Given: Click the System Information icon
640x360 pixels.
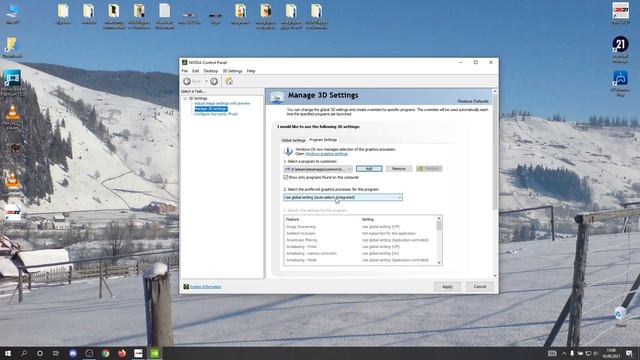Looking at the screenshot, I should [186, 287].
